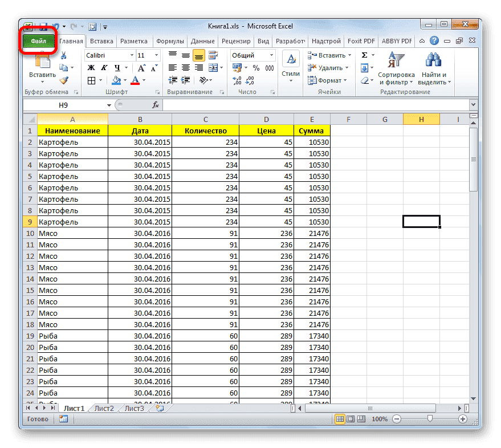
Task: Switch to the Лист2 sheet tab
Action: (104, 408)
